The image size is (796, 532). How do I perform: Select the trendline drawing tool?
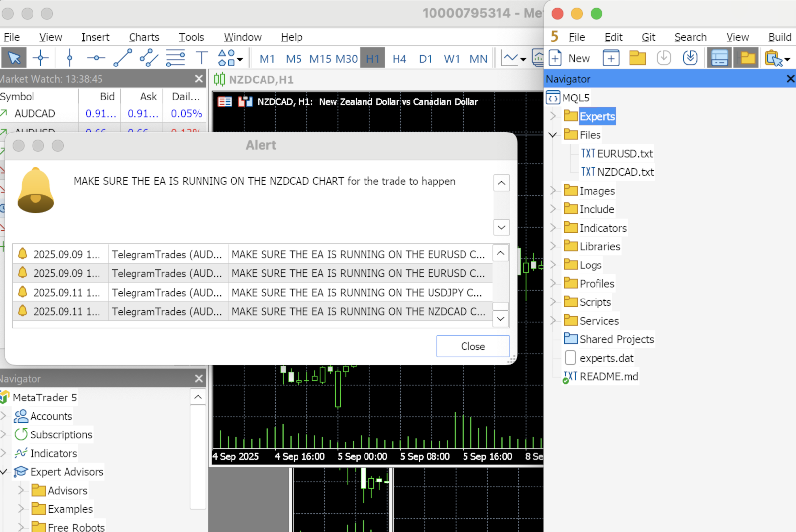[x=122, y=58]
